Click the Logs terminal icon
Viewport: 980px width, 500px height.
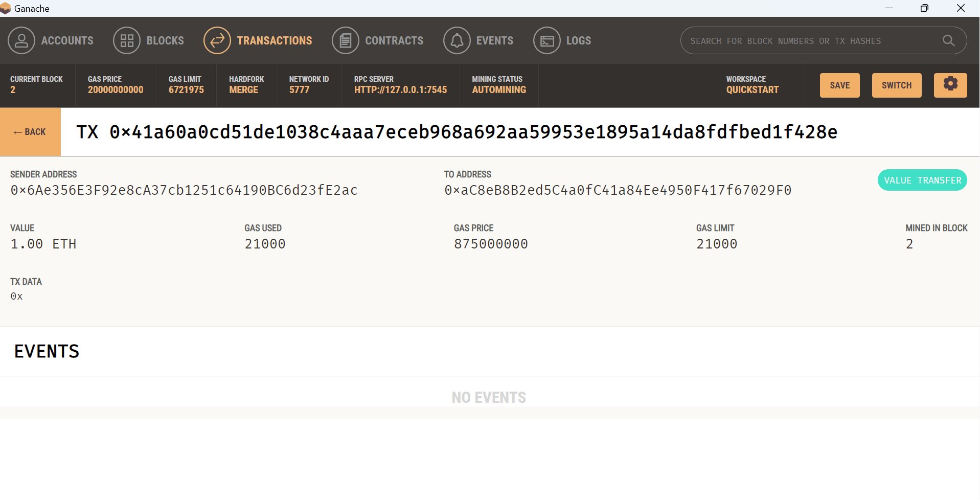click(547, 40)
